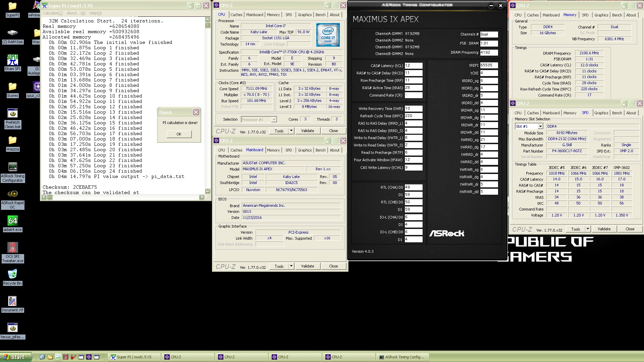
Task: Click the Windows Start button
Action: tap(16, 357)
